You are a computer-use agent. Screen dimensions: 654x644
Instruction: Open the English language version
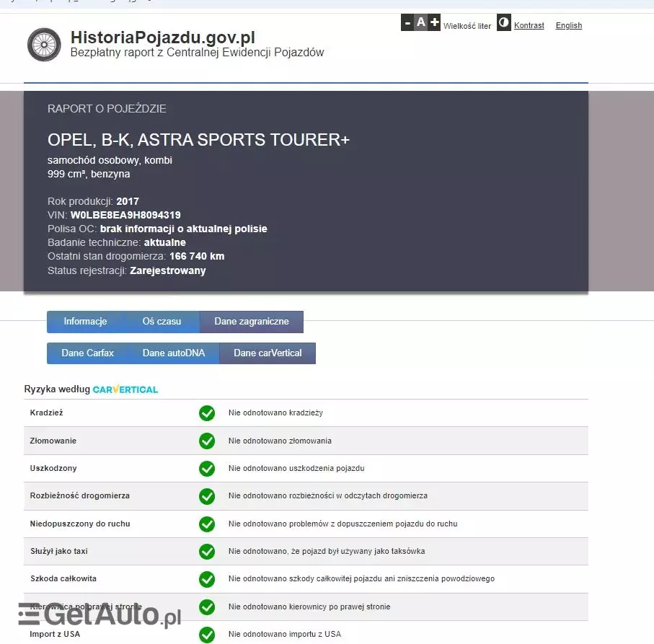pyautogui.click(x=569, y=25)
